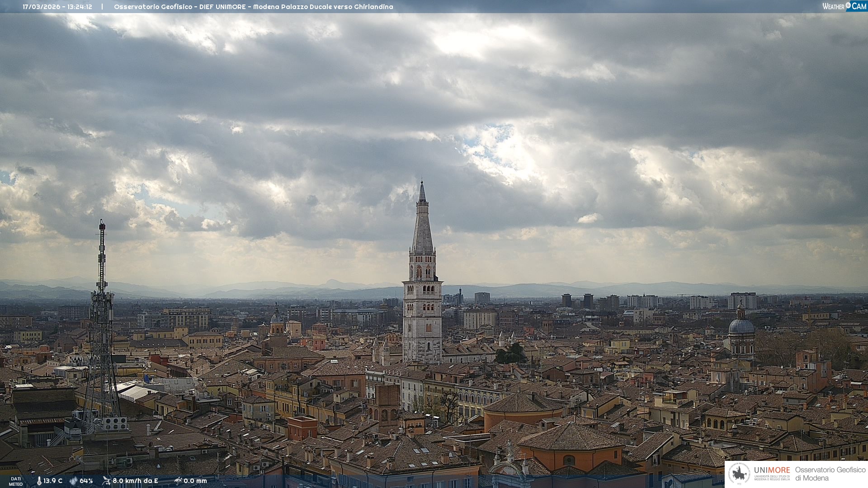This screenshot has width=868, height=488.
Task: Open the UNIMORE university wordmark
Action: [772, 471]
